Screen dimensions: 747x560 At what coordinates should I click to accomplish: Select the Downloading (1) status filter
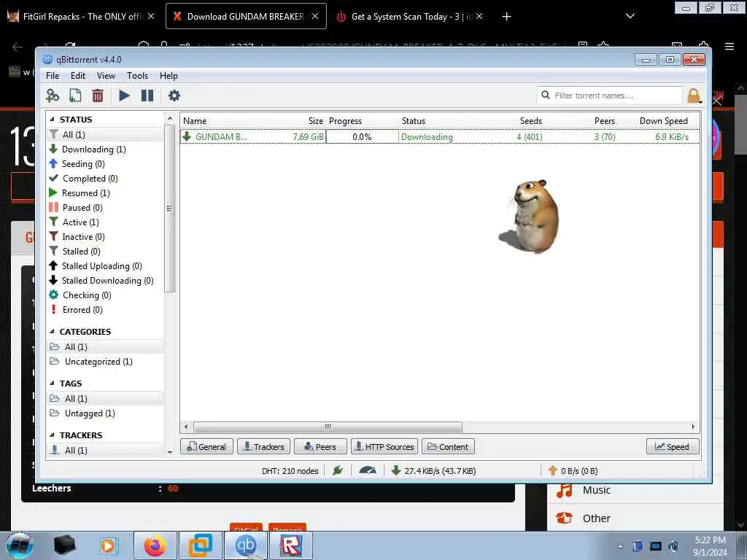[x=105, y=149]
